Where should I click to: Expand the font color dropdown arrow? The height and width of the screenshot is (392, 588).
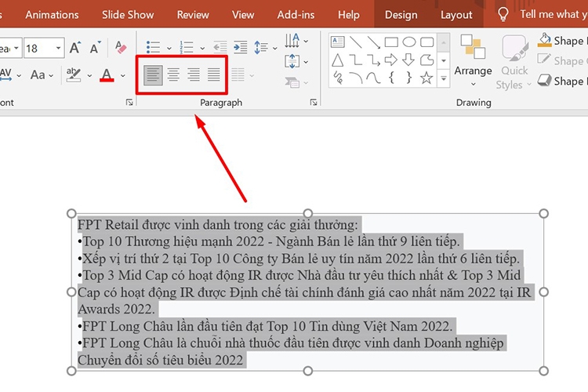[123, 76]
